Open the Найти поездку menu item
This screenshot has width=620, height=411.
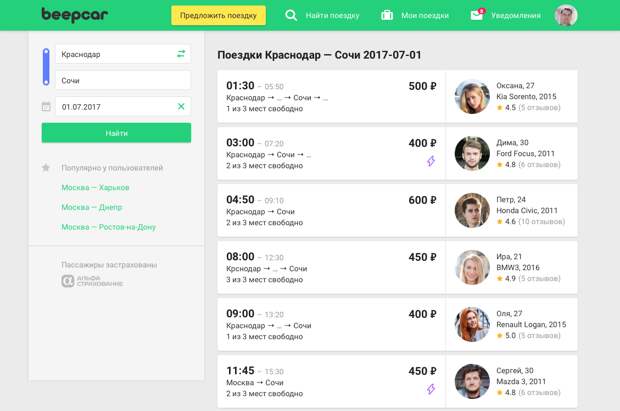coord(332,15)
